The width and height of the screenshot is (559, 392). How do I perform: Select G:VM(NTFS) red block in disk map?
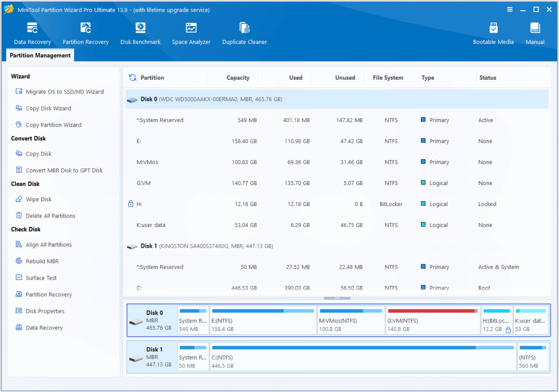(433, 320)
